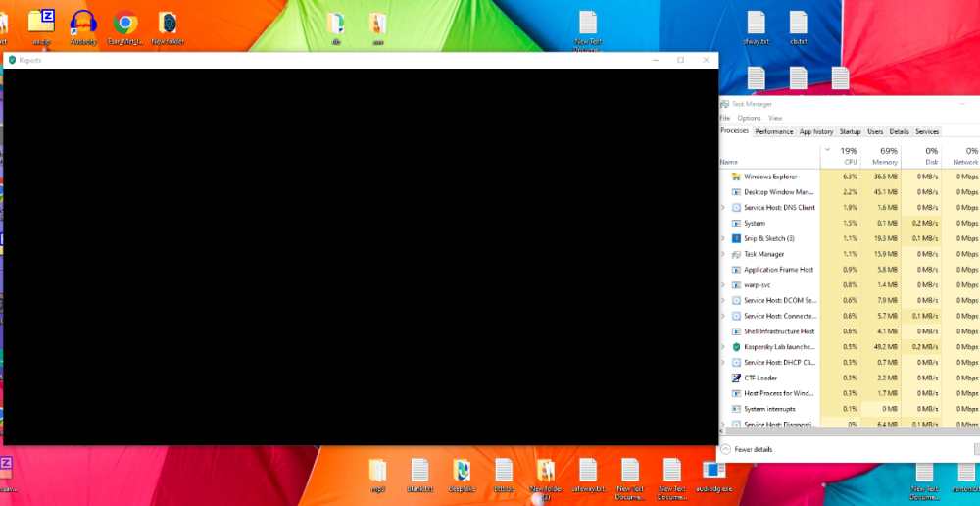Click the Application Frame Host process icon
The height and width of the screenshot is (506, 980).
pos(736,270)
